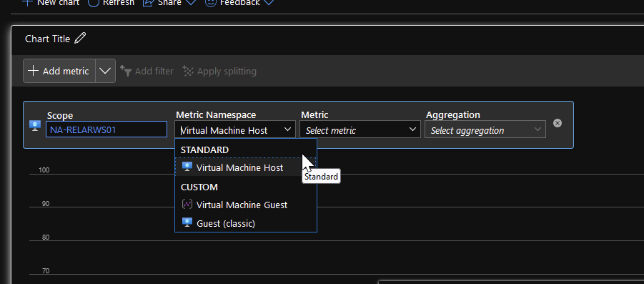Click the Aggregation label
The height and width of the screenshot is (284, 644).
click(453, 114)
